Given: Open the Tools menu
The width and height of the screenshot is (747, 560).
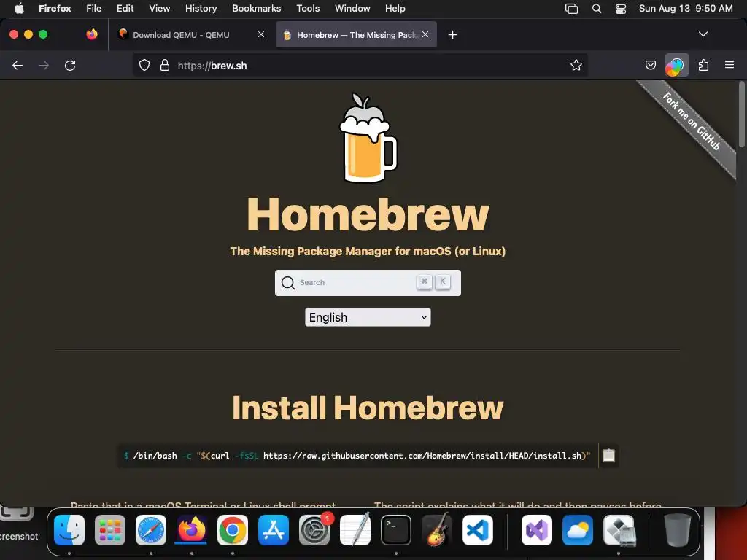Looking at the screenshot, I should (308, 8).
